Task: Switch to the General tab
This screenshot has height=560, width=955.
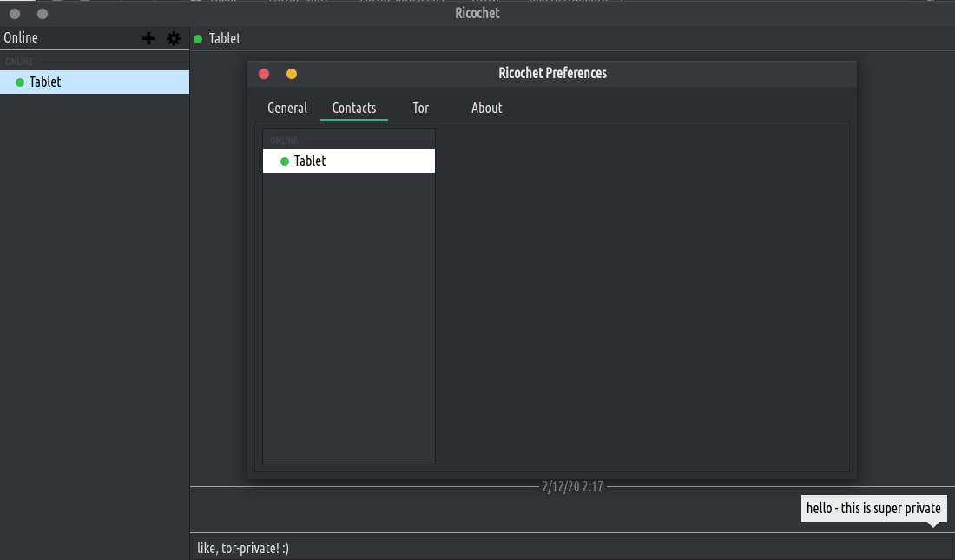Action: pos(287,109)
